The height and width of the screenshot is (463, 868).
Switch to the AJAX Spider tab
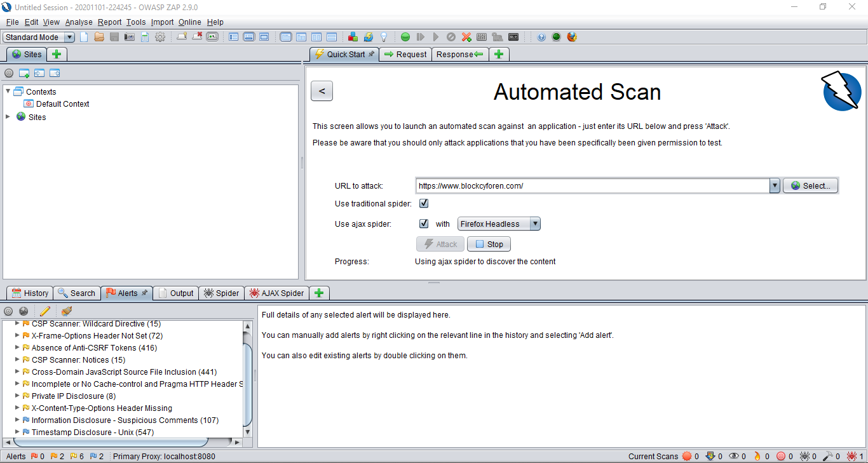tap(276, 293)
